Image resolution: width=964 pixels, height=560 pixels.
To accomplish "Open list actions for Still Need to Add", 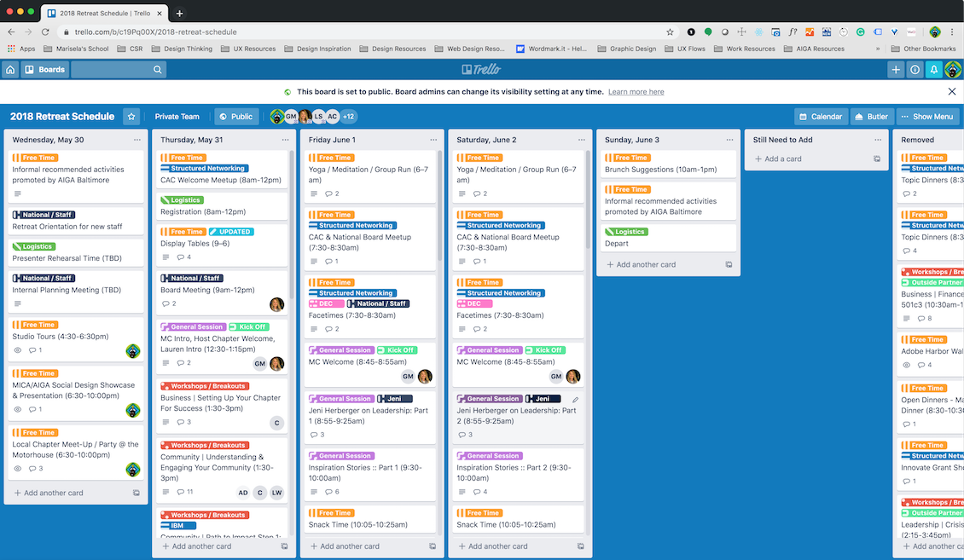I will coord(878,140).
